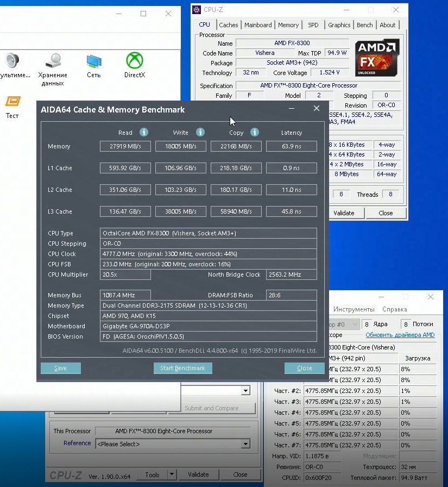The width and height of the screenshot is (448, 487).
Task: Switch to the Bench tab in CPU-Z
Action: (364, 25)
